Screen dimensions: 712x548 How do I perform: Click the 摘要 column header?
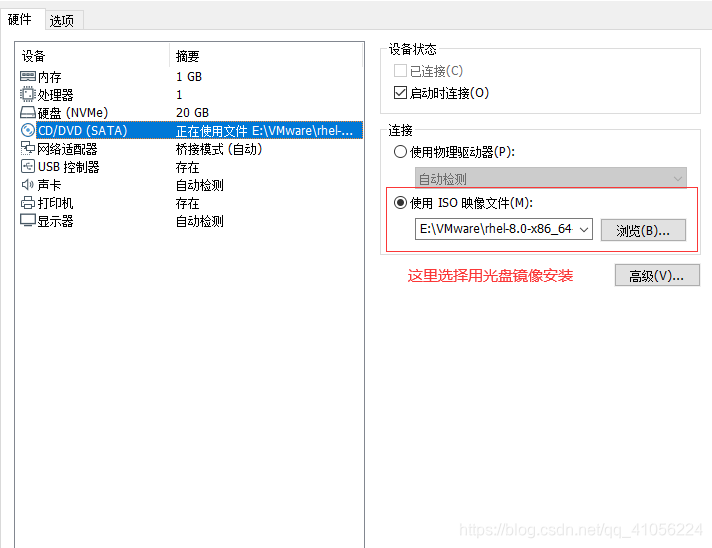coord(266,56)
